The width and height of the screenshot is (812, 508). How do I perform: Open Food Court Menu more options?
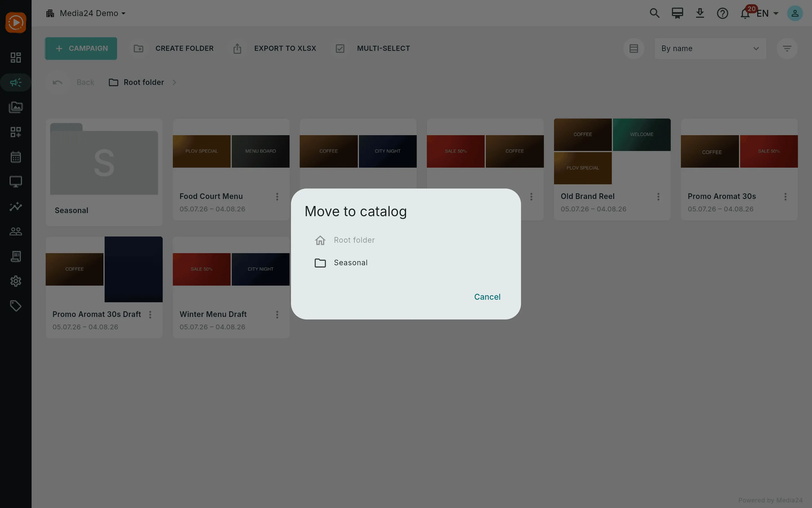pyautogui.click(x=277, y=196)
